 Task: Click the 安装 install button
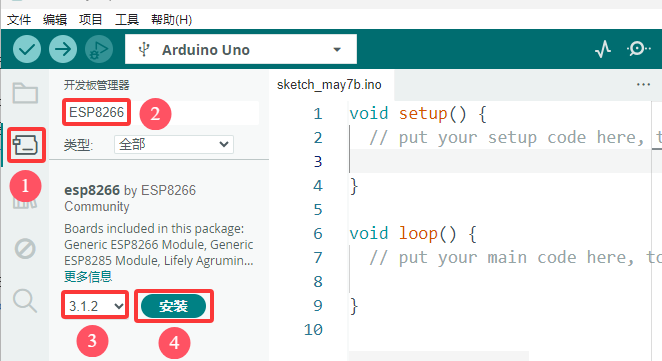click(174, 306)
